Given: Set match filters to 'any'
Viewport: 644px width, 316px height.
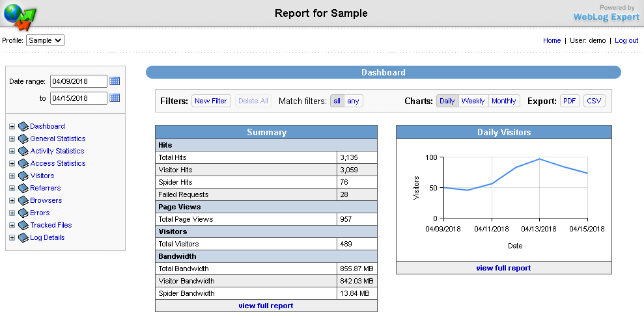Looking at the screenshot, I should (x=353, y=101).
